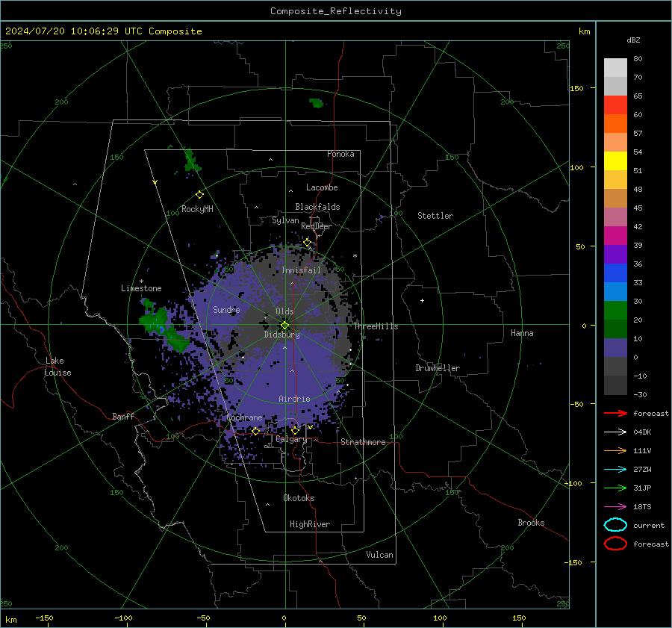Click the Brooks town label
The image size is (672, 628).
tap(531, 523)
